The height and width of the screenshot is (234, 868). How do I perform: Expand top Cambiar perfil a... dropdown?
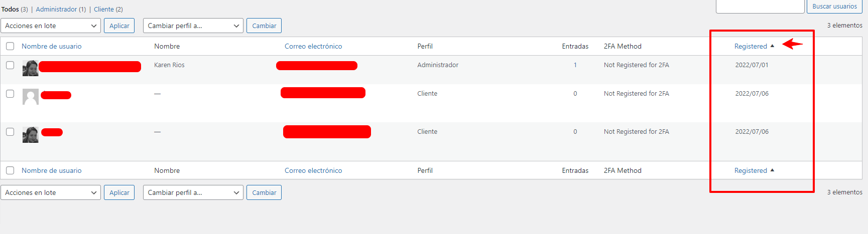click(x=193, y=26)
